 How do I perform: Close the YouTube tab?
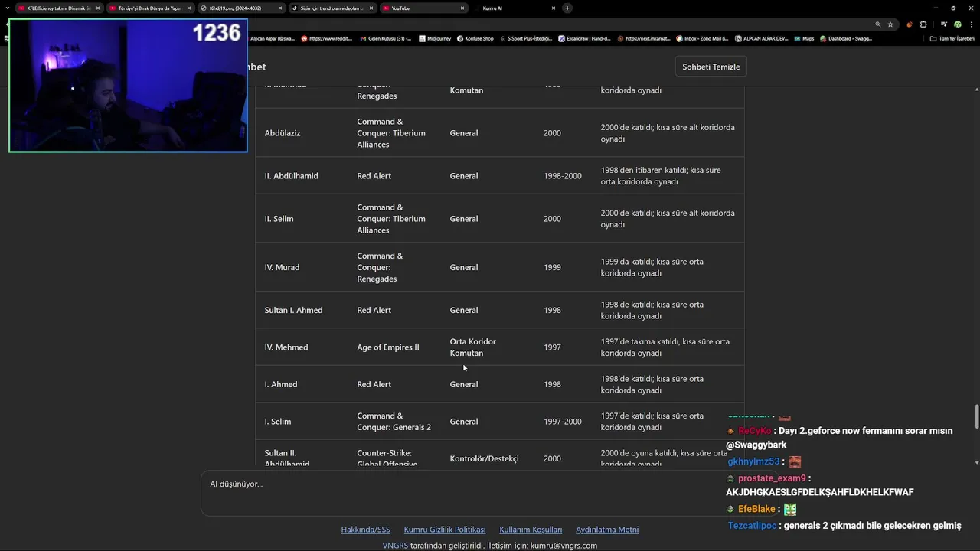pyautogui.click(x=462, y=8)
